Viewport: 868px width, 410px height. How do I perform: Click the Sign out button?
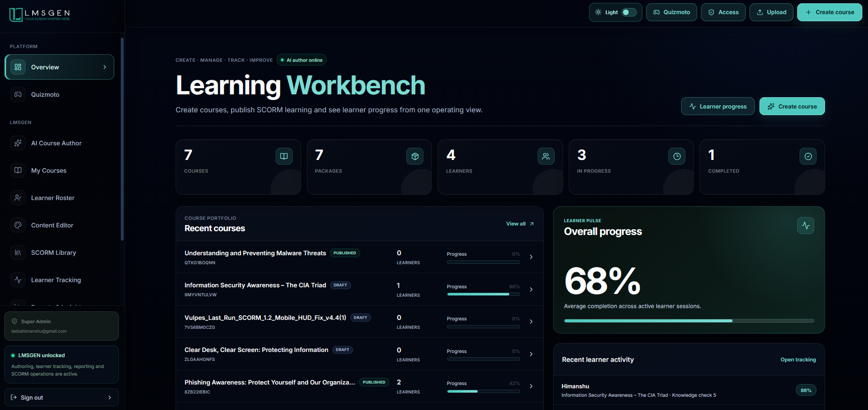61,397
